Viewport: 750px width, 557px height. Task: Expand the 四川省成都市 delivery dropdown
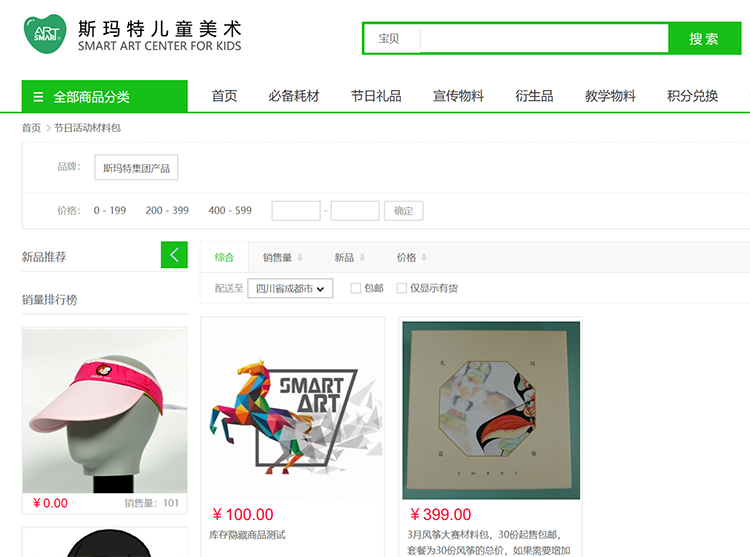point(290,288)
